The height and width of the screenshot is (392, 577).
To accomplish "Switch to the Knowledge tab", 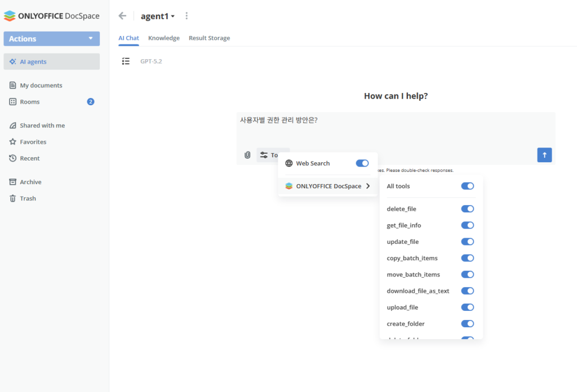I will (164, 38).
